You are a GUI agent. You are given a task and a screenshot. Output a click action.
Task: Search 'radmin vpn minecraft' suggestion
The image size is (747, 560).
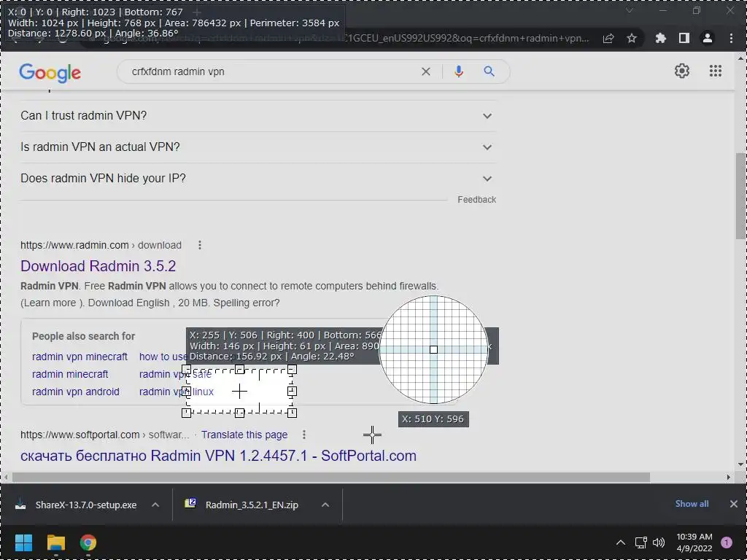click(x=80, y=357)
